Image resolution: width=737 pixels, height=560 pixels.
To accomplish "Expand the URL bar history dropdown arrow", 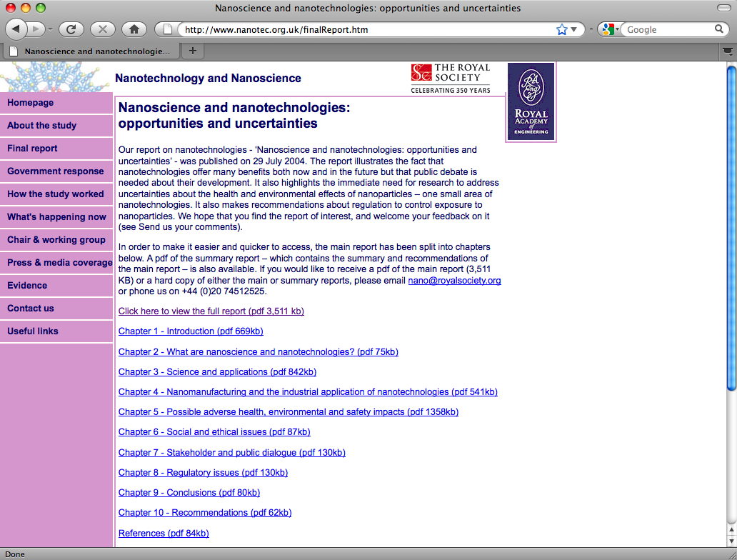I will coord(573,29).
